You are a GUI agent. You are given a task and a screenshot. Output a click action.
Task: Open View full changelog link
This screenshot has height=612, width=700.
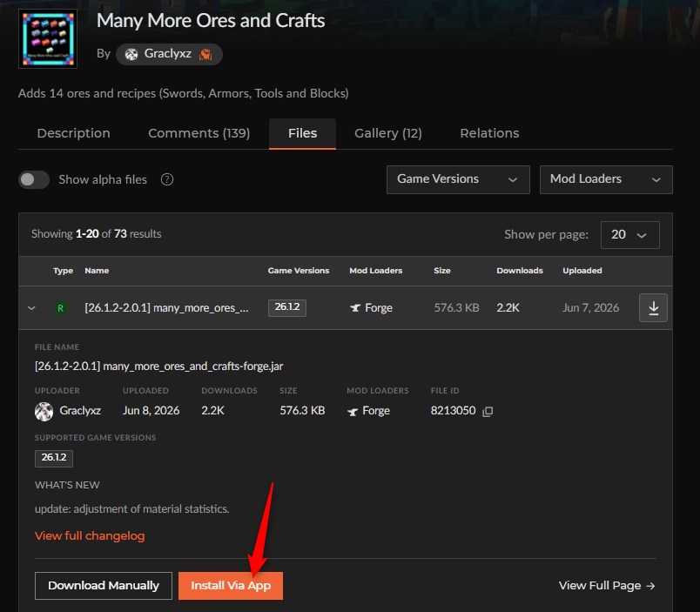pyautogui.click(x=90, y=535)
